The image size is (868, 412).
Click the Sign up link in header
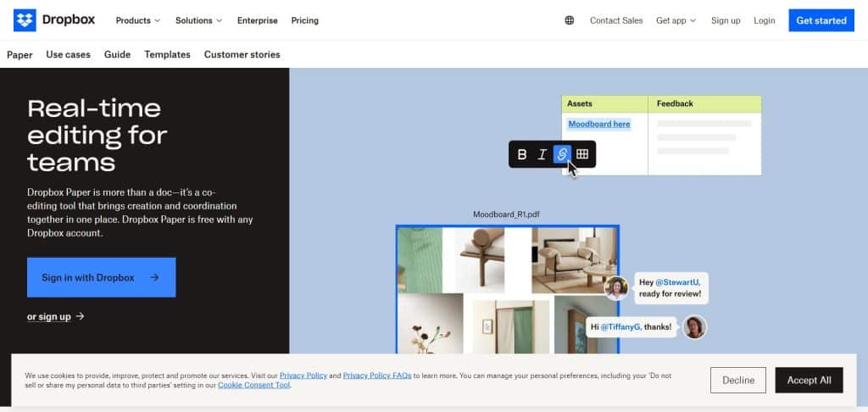tap(726, 20)
